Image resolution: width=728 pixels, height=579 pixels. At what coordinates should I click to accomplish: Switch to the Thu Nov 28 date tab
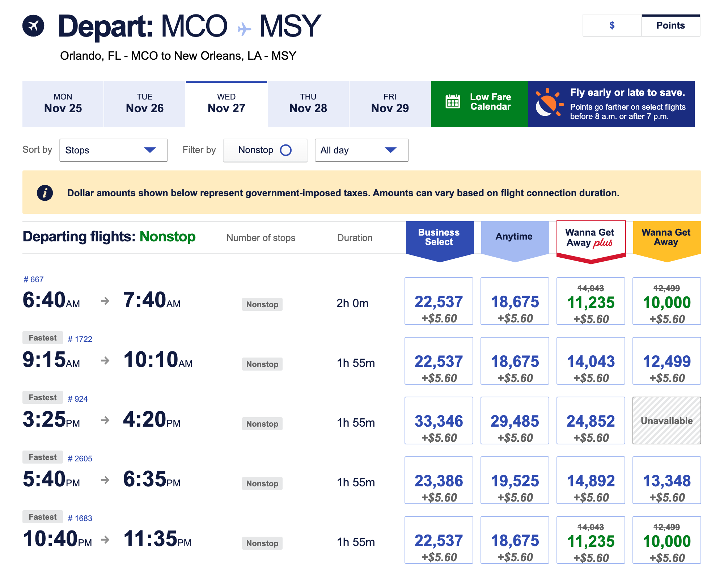pos(308,104)
